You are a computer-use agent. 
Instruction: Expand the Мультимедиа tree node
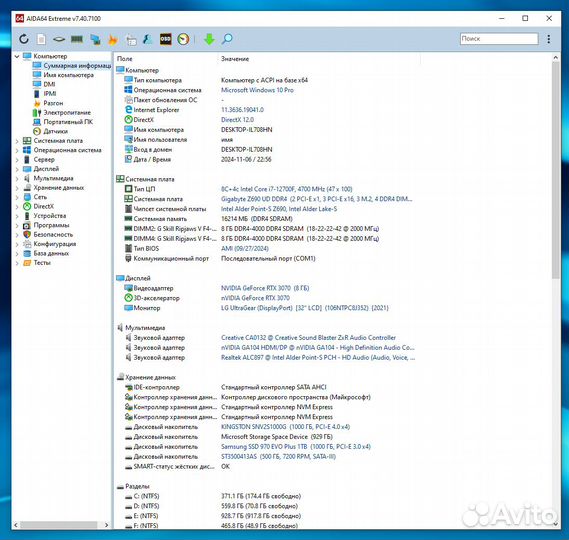tap(17, 179)
